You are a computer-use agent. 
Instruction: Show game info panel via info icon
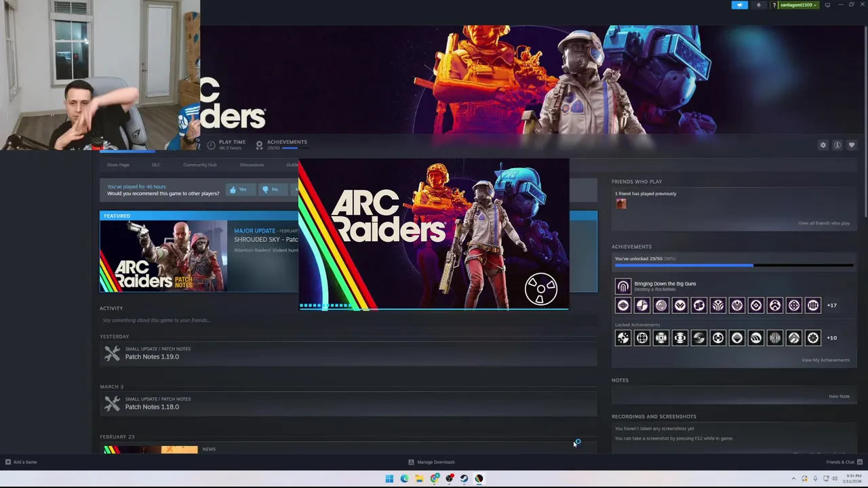pos(837,145)
